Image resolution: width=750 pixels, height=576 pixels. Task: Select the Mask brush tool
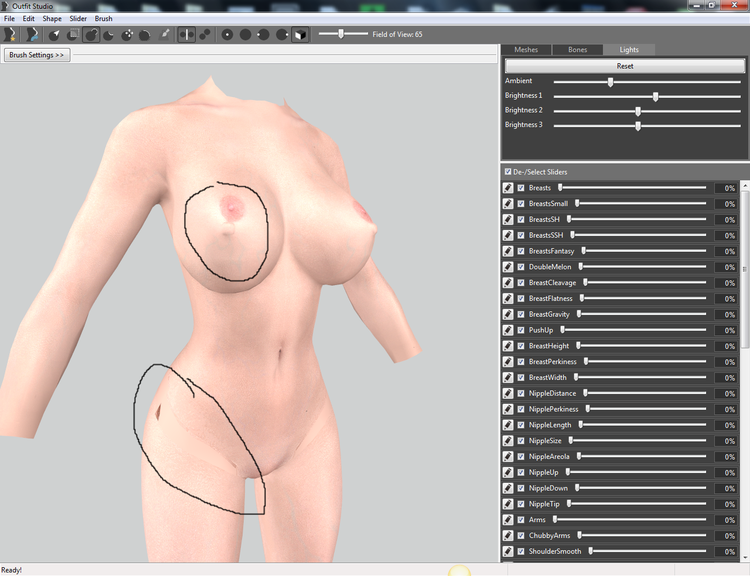click(73, 34)
